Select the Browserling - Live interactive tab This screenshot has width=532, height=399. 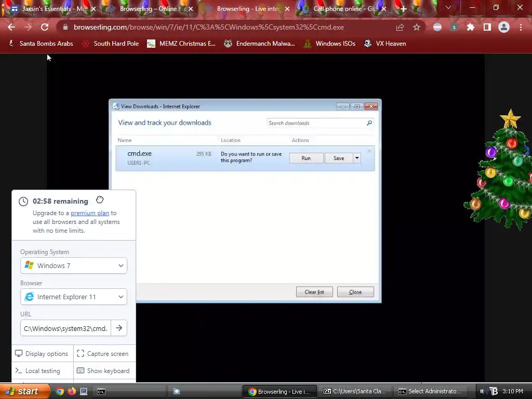tap(248, 9)
